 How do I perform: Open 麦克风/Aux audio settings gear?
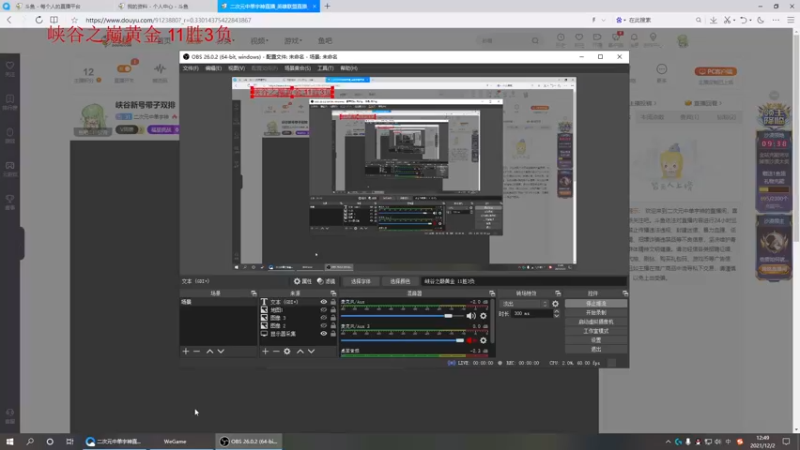483,316
